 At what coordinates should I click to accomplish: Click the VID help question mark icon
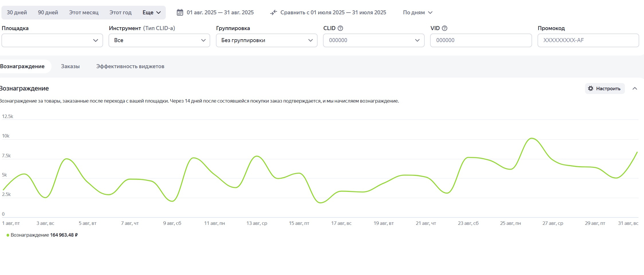click(444, 28)
